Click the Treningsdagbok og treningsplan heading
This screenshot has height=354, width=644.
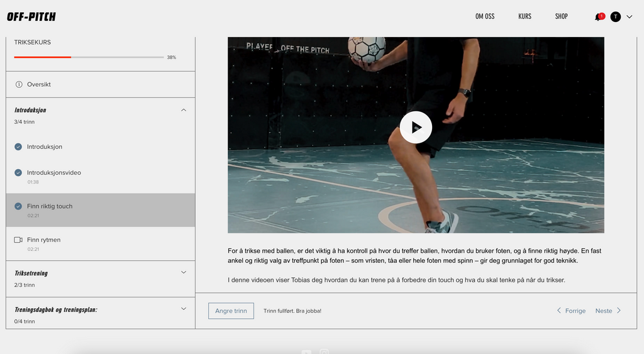(x=56, y=309)
